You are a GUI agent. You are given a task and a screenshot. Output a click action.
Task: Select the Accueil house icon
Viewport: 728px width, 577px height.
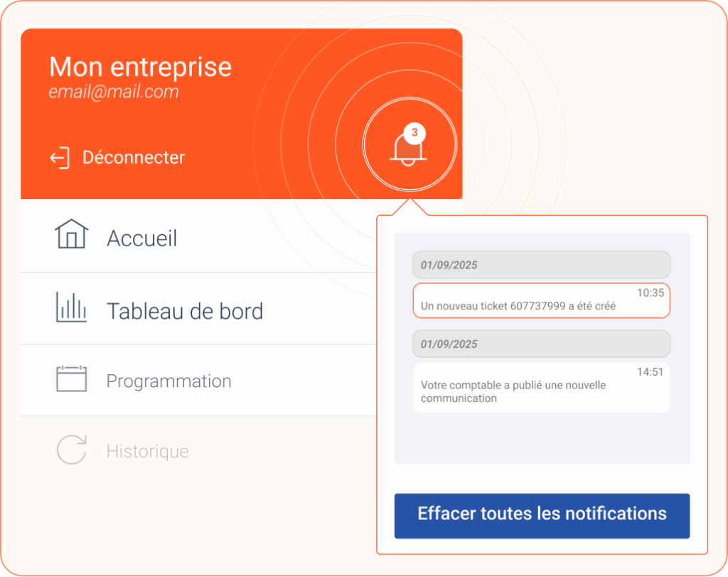coord(71,234)
